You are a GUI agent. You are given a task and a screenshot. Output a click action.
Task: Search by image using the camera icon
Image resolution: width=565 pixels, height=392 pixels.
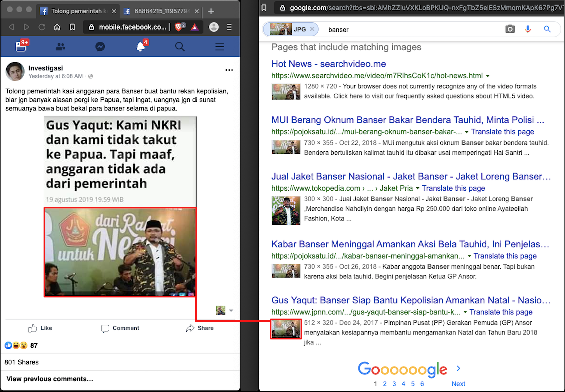tap(510, 29)
